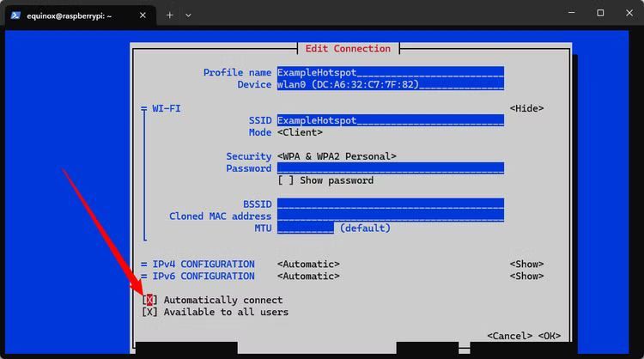Select the equinox@raspberrypi tab
The height and width of the screenshot is (359, 644).
point(73,15)
